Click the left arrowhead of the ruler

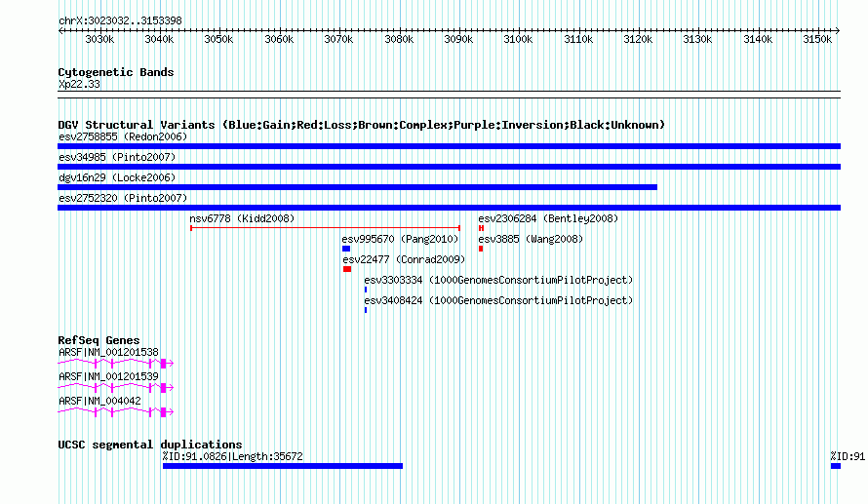(60, 30)
